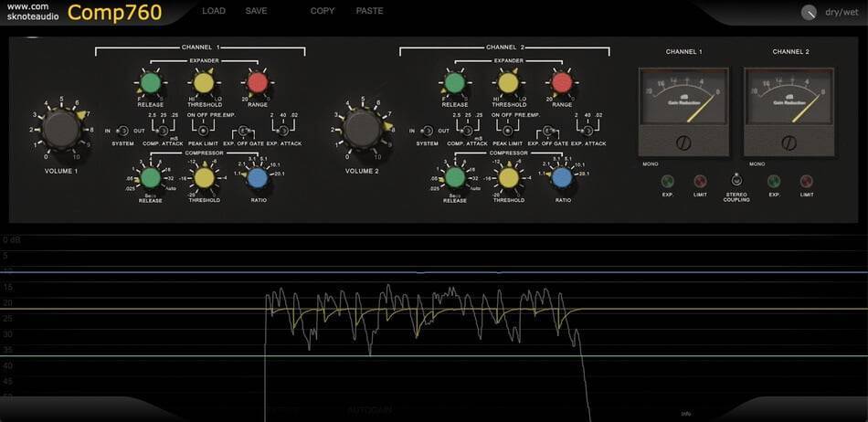Image resolution: width=868 pixels, height=422 pixels.
Task: Click the LOAD preset button
Action: pyautogui.click(x=214, y=11)
